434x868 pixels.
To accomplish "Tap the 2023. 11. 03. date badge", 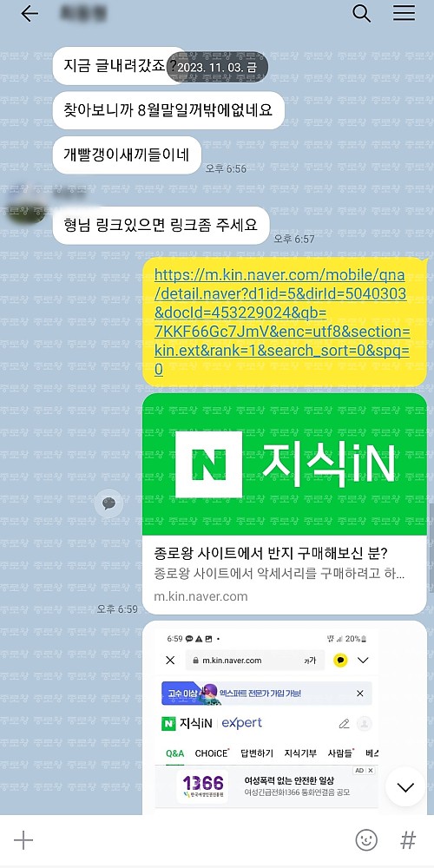I will click(x=218, y=67).
